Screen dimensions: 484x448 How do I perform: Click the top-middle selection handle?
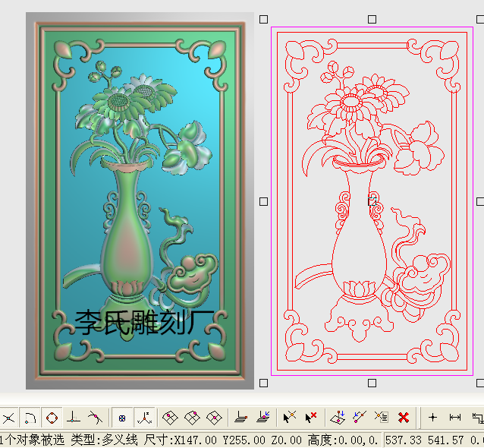pos(372,20)
